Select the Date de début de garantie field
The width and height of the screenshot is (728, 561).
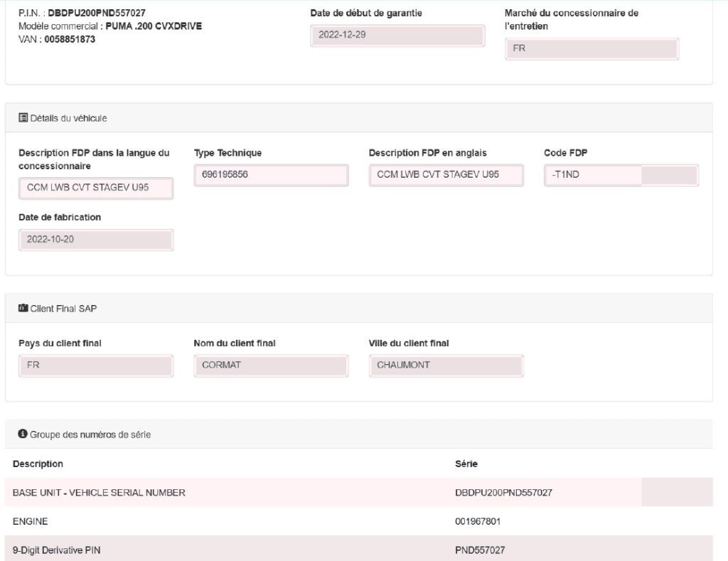pos(397,36)
